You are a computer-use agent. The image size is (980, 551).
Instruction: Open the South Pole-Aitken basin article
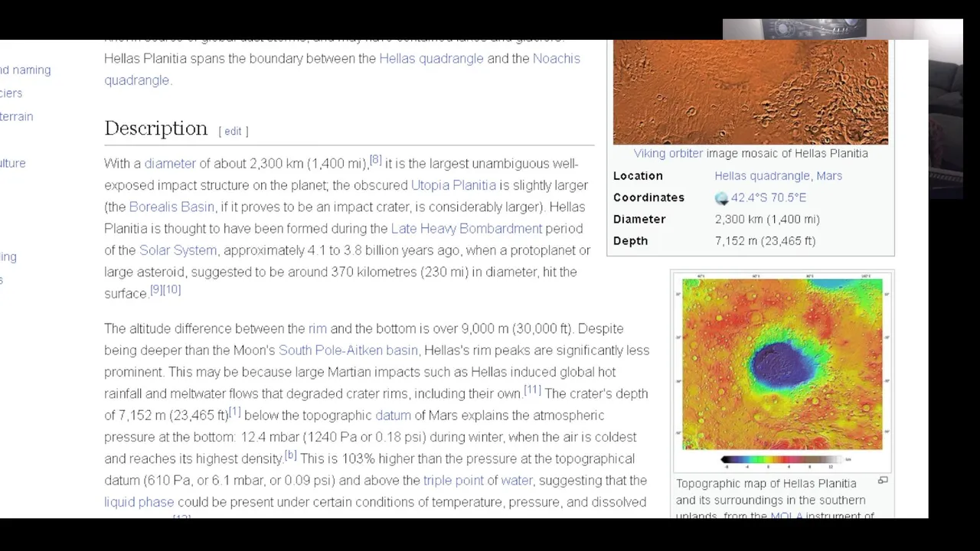348,350
